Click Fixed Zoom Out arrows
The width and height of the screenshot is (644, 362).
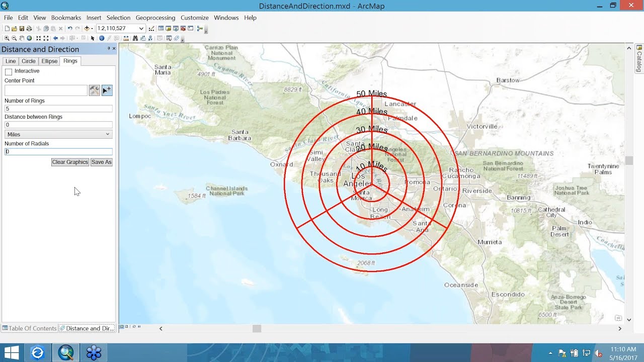point(46,38)
